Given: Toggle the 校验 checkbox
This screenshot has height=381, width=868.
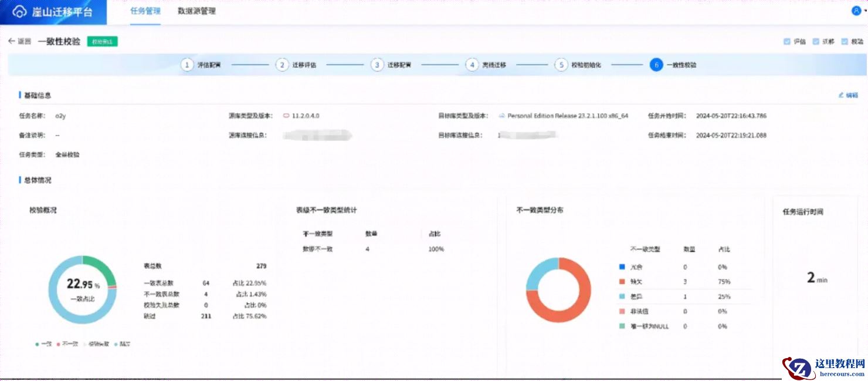Looking at the screenshot, I should (x=845, y=42).
